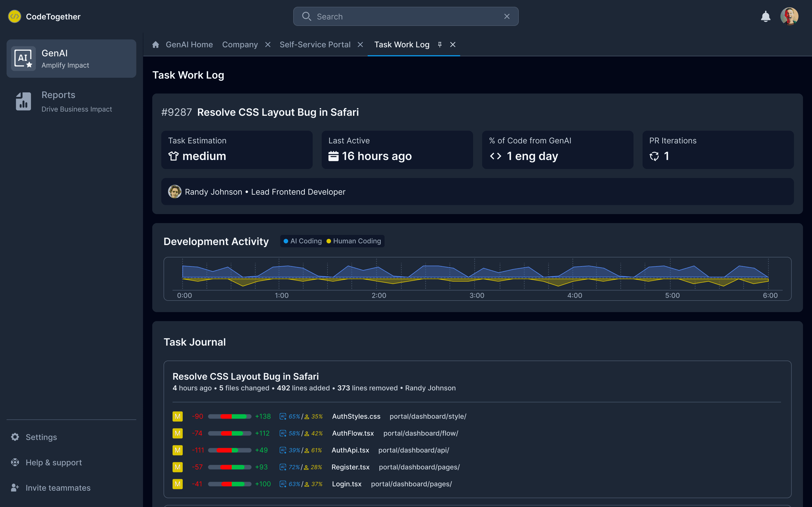Screen dimensions: 812x507
Task: Focus the Search input field
Action: 403,16
